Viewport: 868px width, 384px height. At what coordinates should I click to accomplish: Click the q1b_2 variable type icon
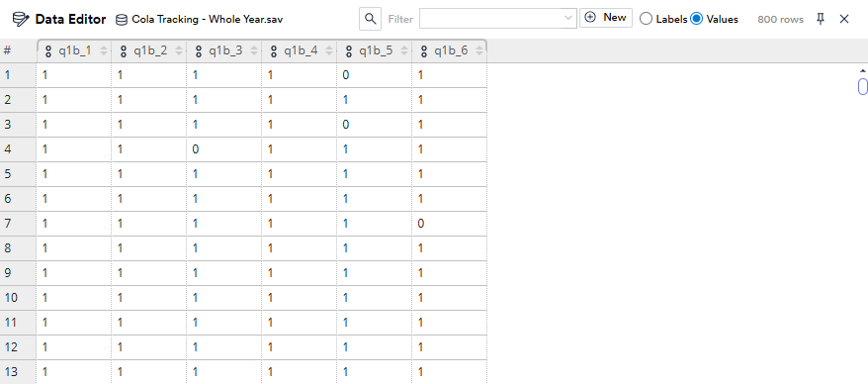tap(124, 51)
